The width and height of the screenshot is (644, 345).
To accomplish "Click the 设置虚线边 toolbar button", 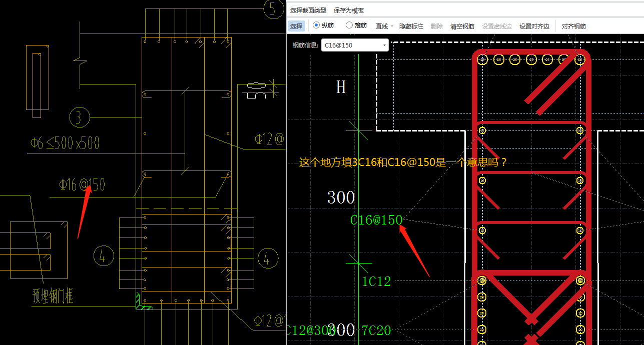I will pyautogui.click(x=496, y=26).
